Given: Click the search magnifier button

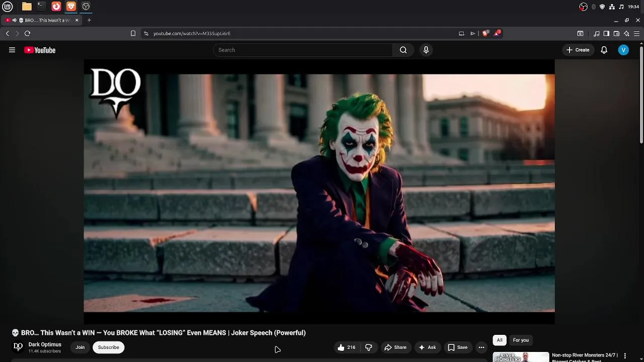Looking at the screenshot, I should pos(403,50).
